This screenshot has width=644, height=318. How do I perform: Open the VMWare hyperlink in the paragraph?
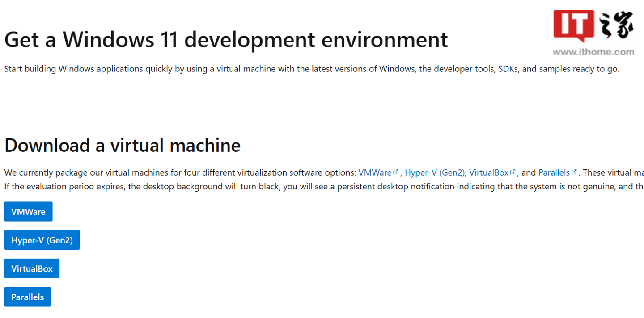click(x=375, y=172)
